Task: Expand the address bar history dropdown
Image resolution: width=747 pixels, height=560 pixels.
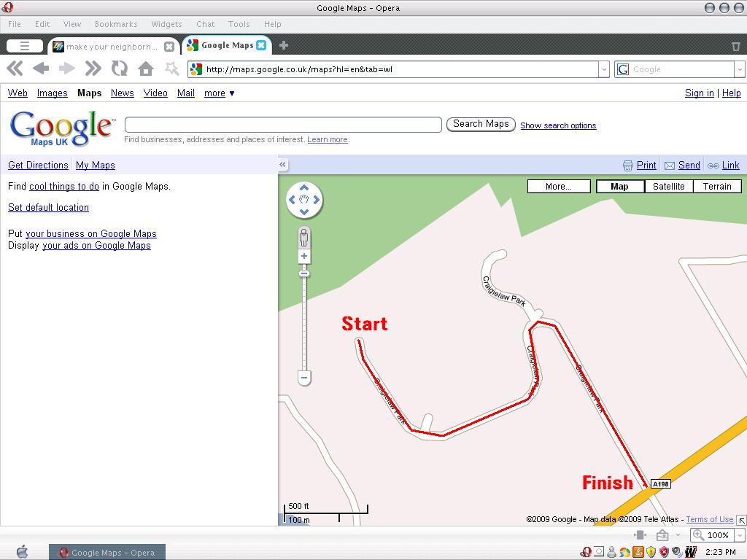Action: pyautogui.click(x=604, y=69)
